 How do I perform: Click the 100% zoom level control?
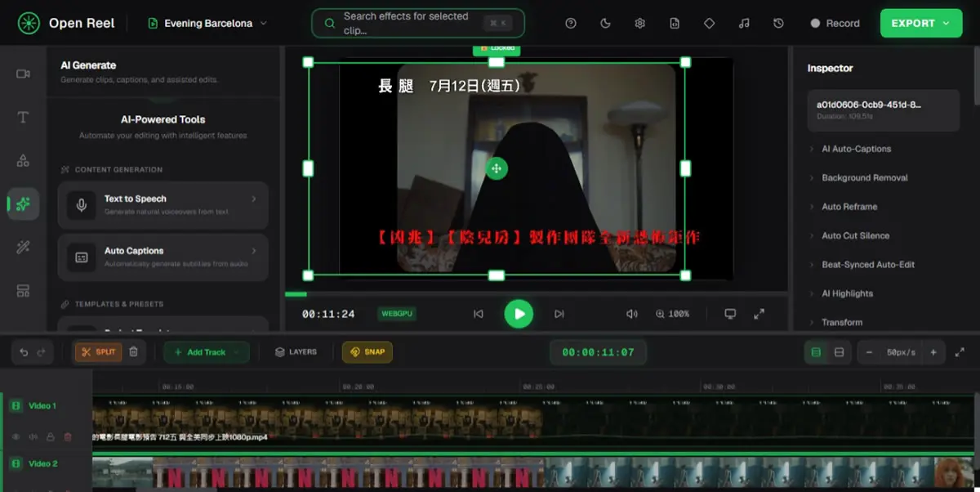pos(672,314)
